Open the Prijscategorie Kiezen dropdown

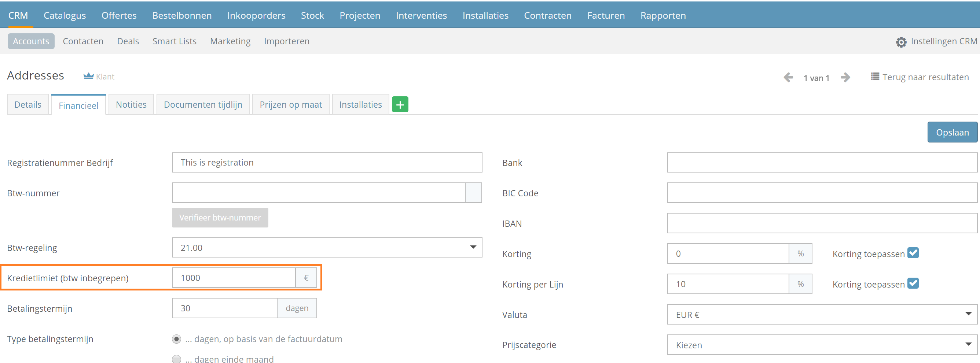pos(822,345)
